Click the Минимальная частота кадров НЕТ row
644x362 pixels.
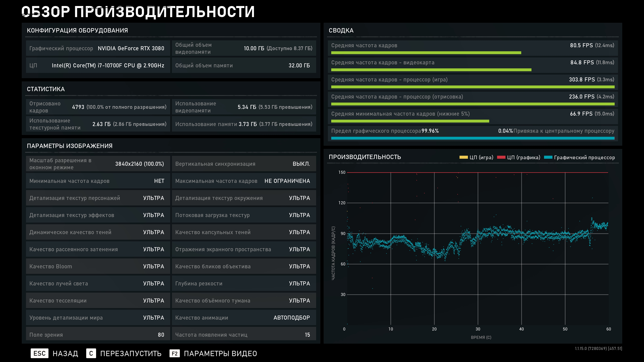98,181
